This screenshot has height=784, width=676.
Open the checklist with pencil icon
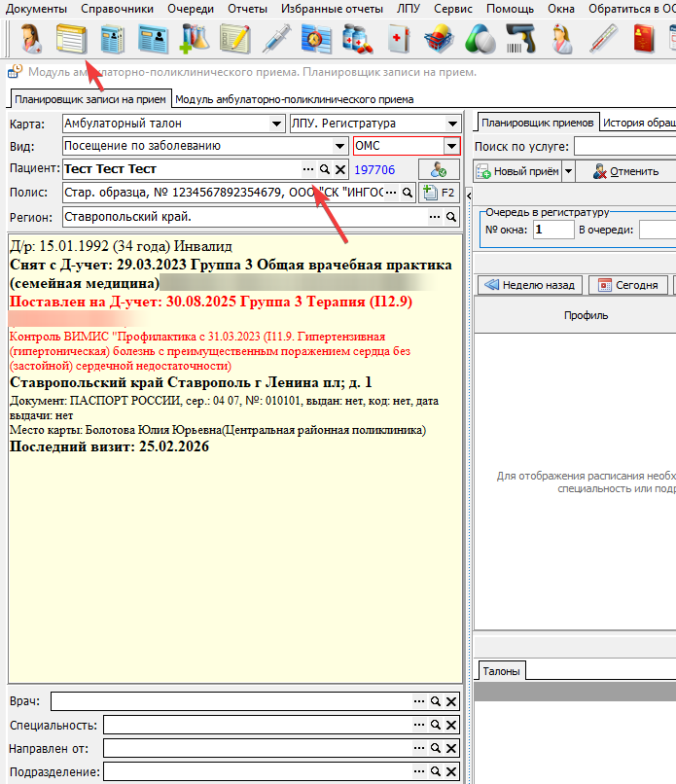click(x=235, y=39)
